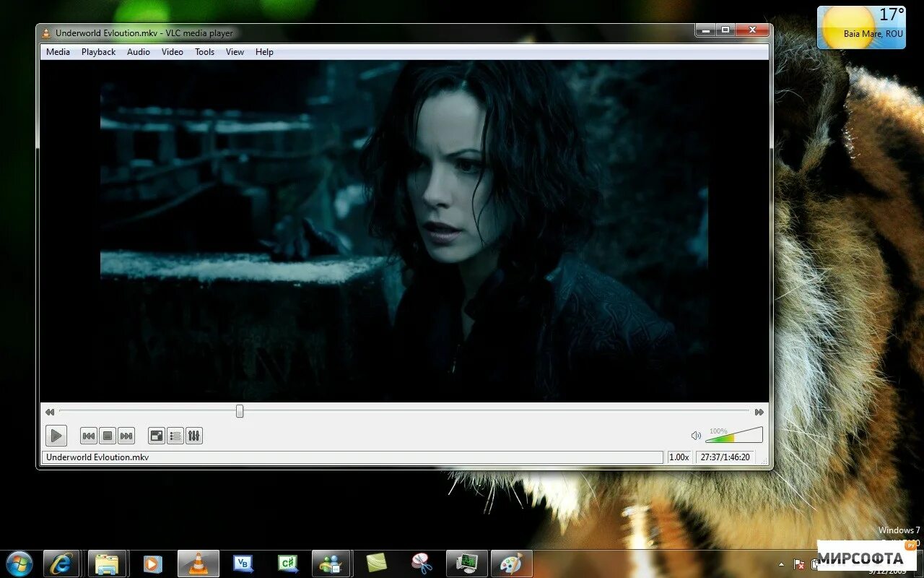
Task: Launch Internet Explorer from taskbar
Action: [x=61, y=564]
